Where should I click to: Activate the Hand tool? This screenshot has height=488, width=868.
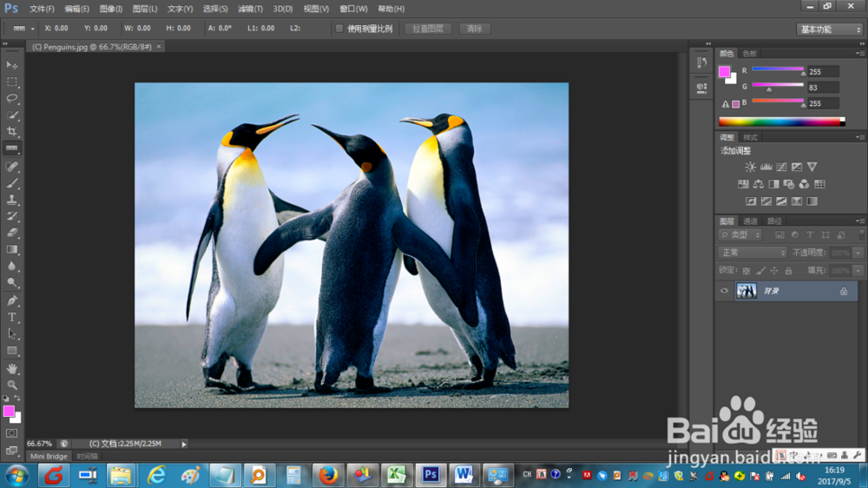(x=12, y=368)
